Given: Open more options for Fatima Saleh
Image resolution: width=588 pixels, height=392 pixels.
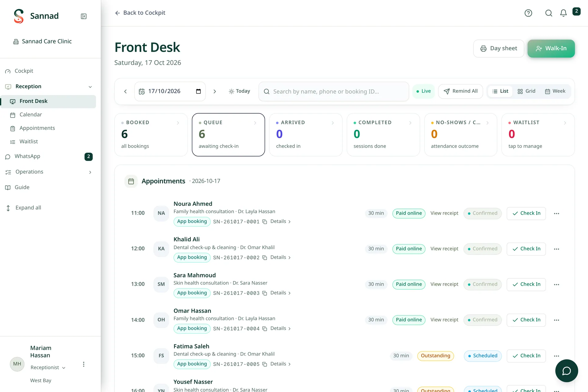Looking at the screenshot, I should point(556,356).
